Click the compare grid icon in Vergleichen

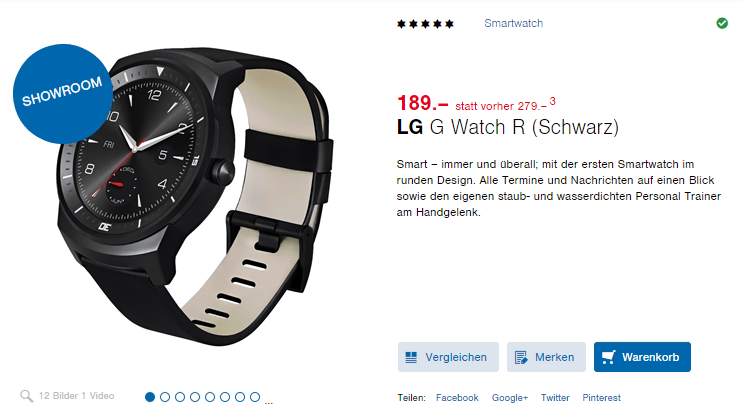point(411,357)
